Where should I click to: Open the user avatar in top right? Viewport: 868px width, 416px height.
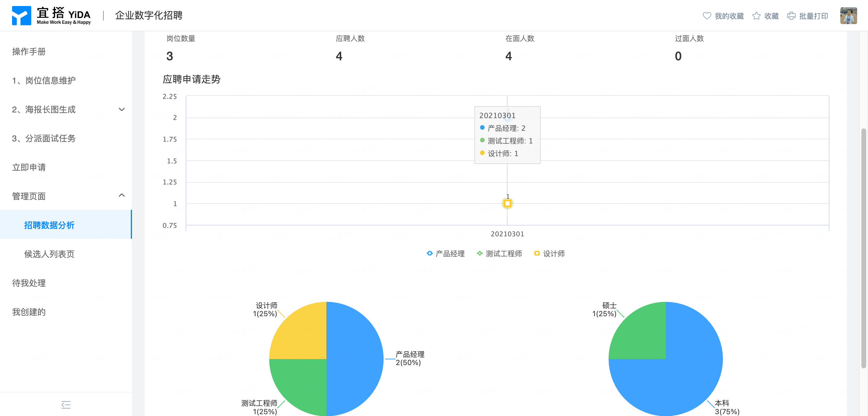pos(848,15)
